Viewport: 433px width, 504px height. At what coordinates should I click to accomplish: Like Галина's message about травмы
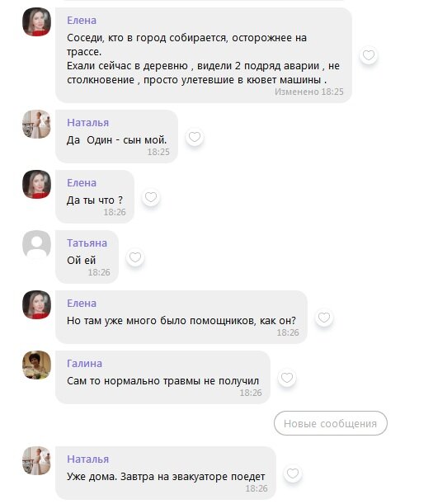tap(287, 378)
